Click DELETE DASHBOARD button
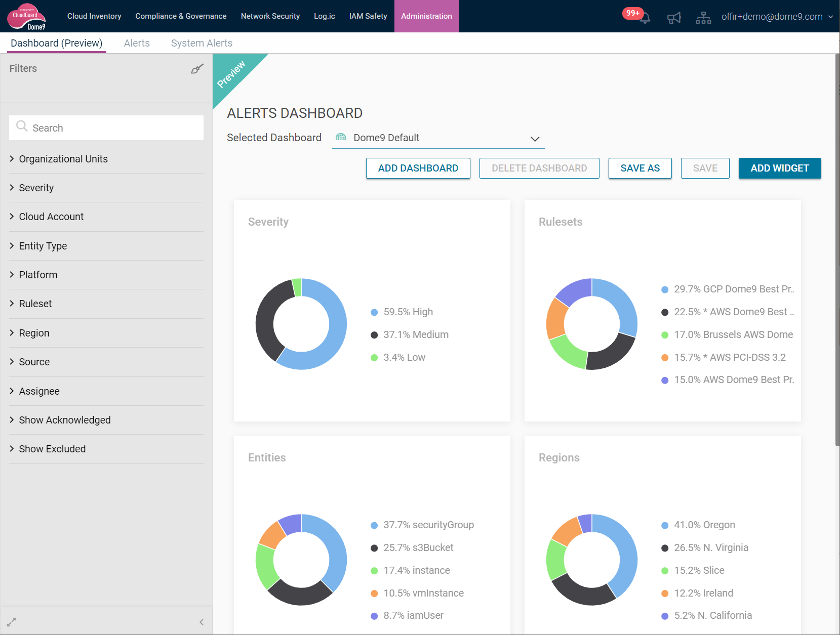Screen dimensions: 840x635 coord(539,168)
